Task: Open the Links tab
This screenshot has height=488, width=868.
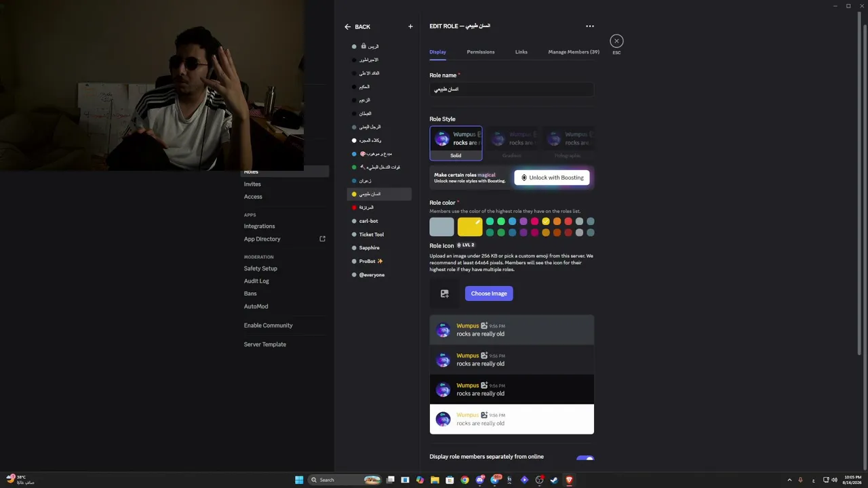Action: 521,52
